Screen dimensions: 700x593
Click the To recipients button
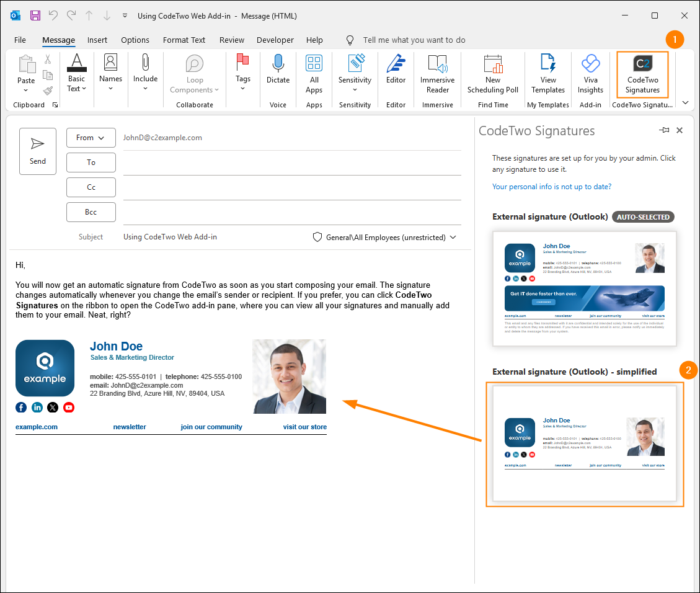coord(91,163)
